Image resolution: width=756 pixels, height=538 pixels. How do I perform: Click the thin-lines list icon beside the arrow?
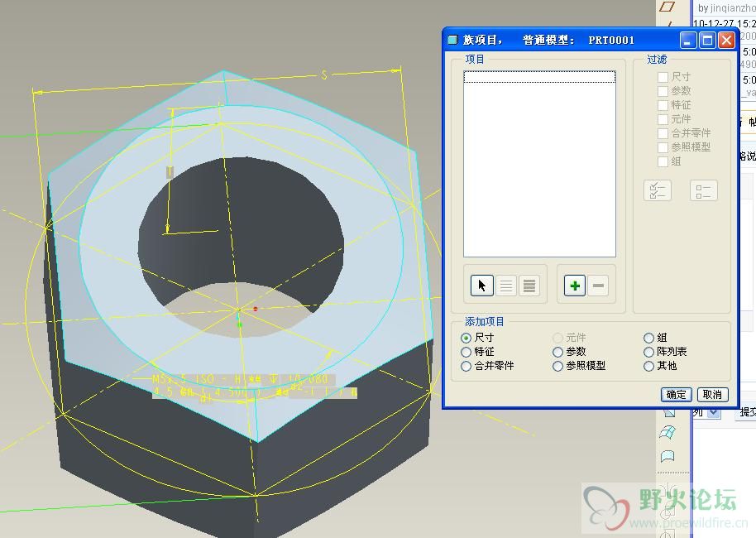505,286
